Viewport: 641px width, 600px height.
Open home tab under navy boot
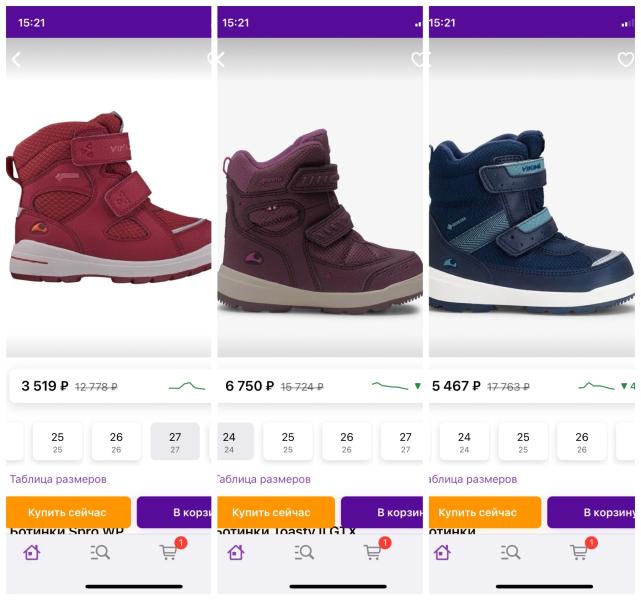[x=442, y=553]
